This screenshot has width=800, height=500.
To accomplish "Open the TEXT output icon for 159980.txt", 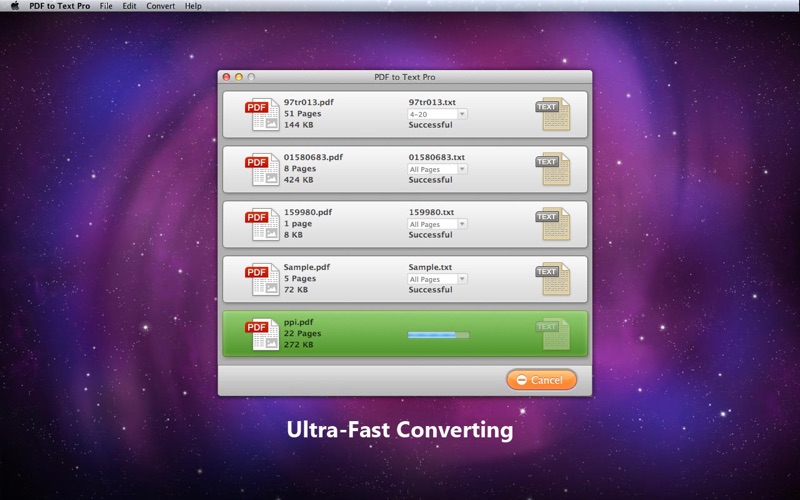I will point(552,224).
